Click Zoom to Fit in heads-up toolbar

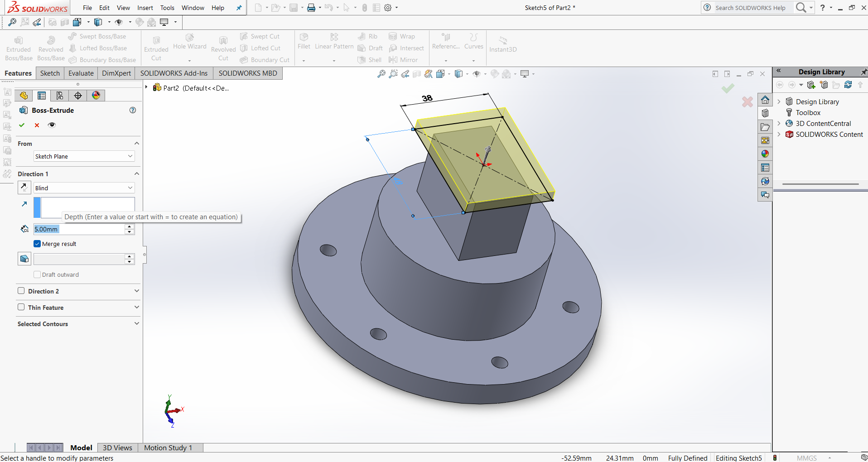point(381,74)
